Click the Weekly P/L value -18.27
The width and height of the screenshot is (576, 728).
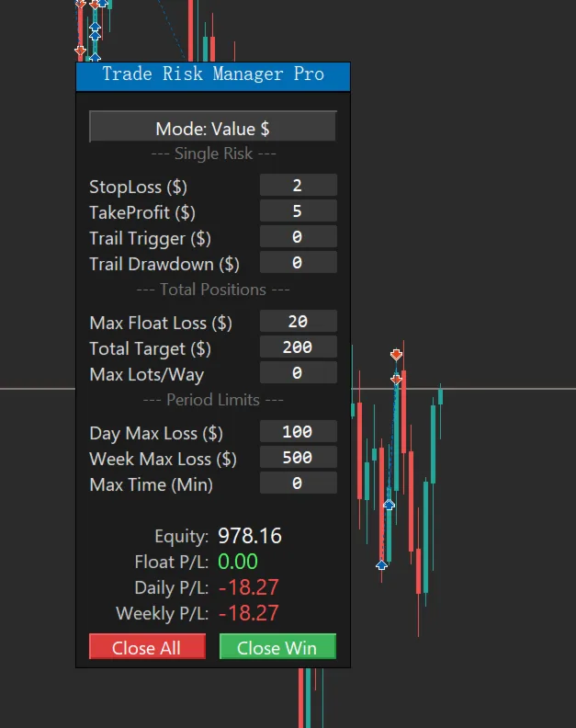[248, 613]
